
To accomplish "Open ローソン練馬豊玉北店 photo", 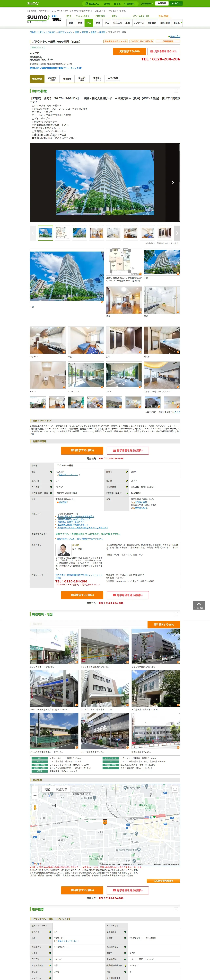I will (x=54, y=689).
